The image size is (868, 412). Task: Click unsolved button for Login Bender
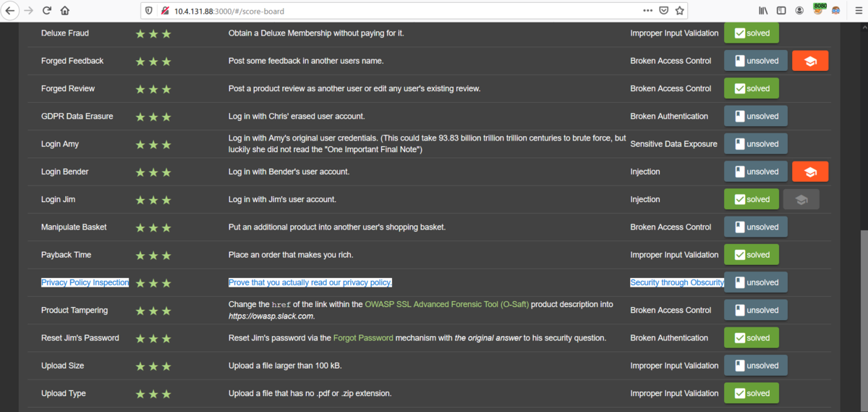coord(756,172)
